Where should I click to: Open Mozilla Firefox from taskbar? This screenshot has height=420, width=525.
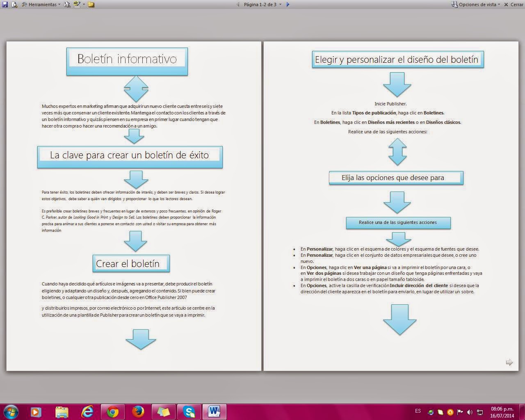point(138,411)
